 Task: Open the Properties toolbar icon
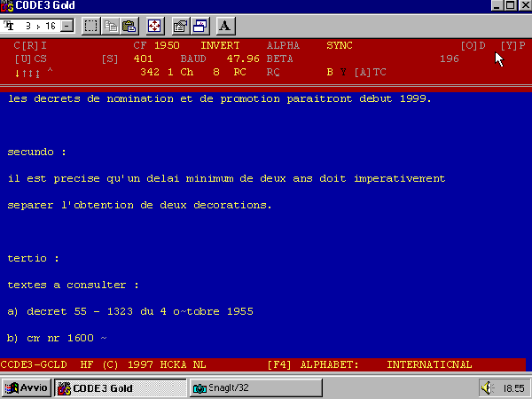coord(180,26)
